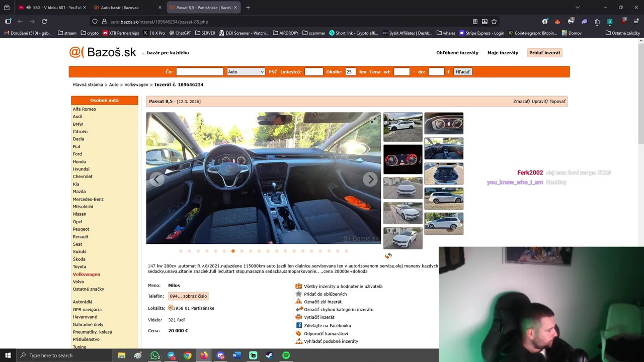The image size is (644, 362).
Task: Open instrument cluster gauges thumbnail, top right
Action: tap(444, 123)
